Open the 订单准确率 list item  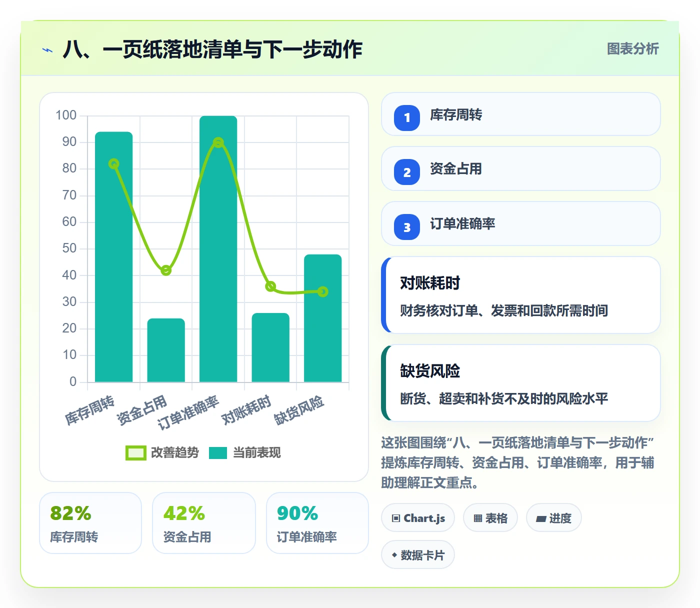pos(521,223)
